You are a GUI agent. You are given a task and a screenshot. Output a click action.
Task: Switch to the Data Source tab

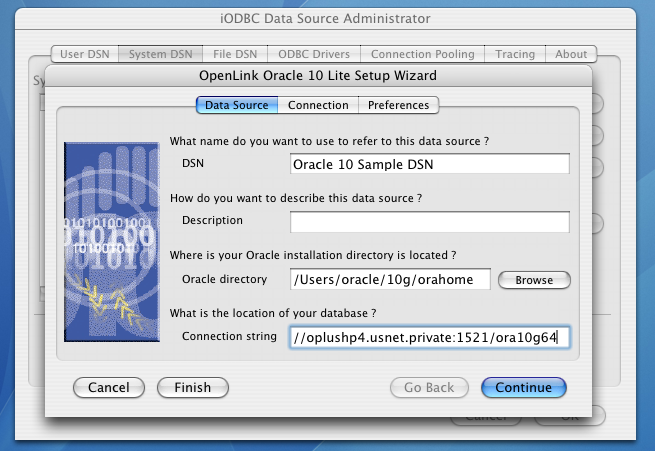pos(237,105)
